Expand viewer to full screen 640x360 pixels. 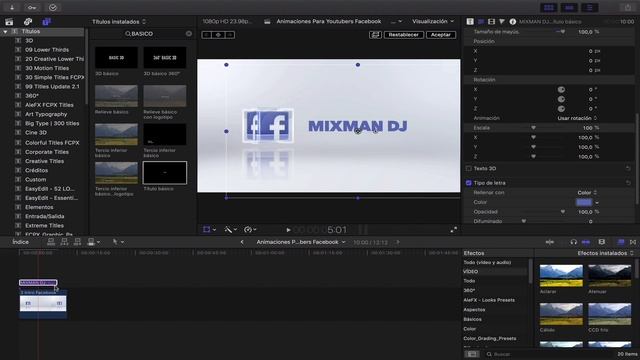pyautogui.click(x=453, y=230)
